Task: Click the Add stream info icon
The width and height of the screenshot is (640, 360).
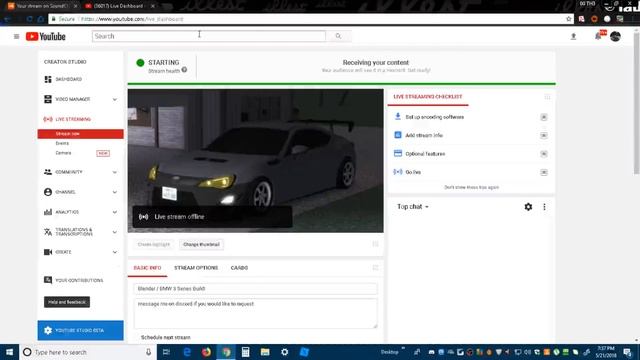Action: click(398, 135)
